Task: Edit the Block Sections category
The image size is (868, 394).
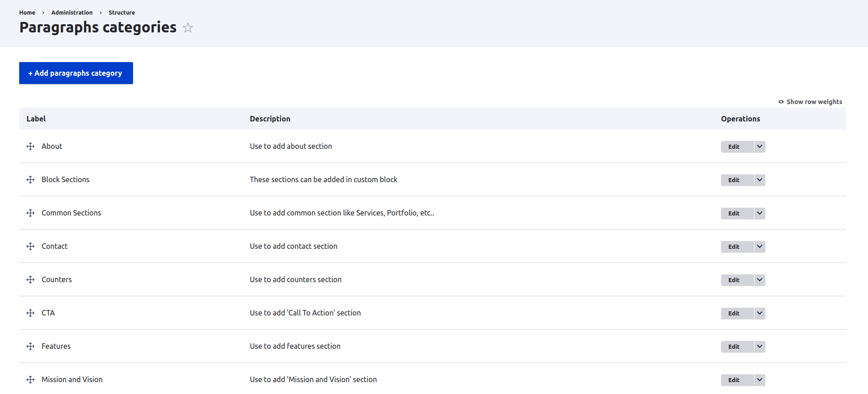Action: point(734,180)
